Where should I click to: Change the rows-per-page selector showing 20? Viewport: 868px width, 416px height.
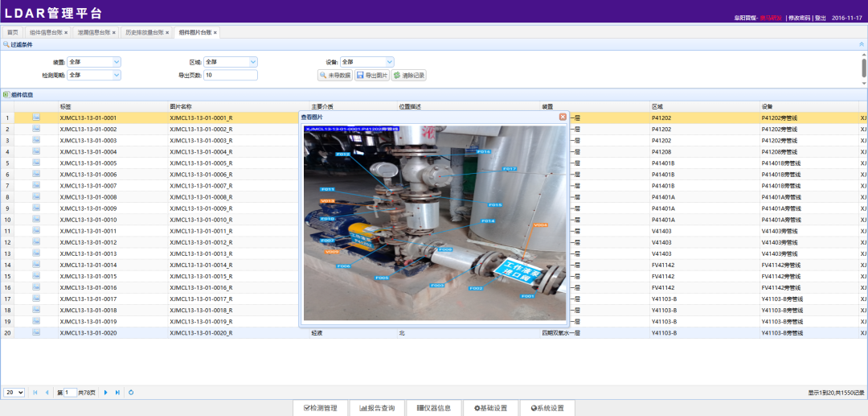[14, 392]
